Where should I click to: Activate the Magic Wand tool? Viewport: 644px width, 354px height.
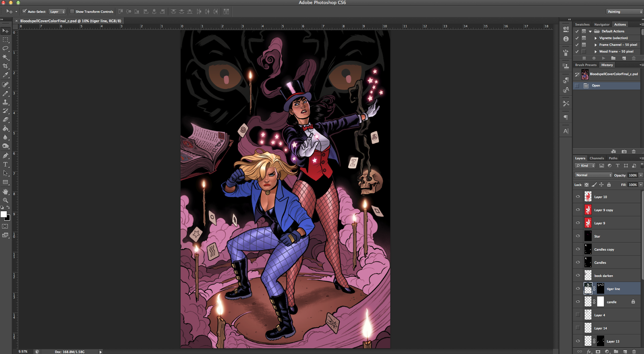(6, 58)
